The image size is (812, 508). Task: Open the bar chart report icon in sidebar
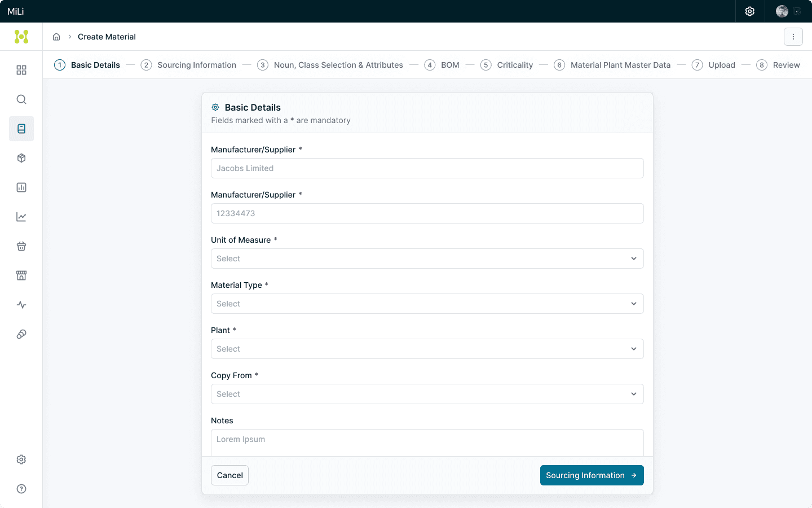(x=21, y=187)
